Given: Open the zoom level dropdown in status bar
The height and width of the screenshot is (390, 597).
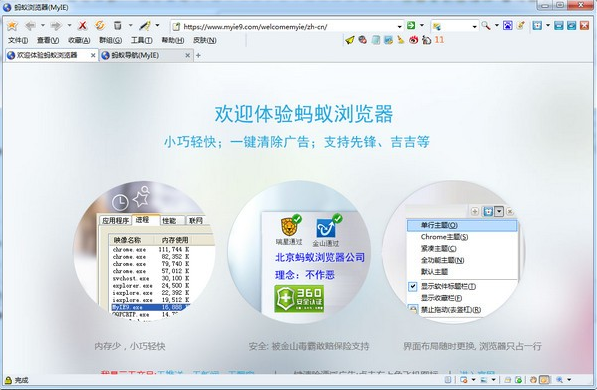Looking at the screenshot, I should click(x=569, y=379).
